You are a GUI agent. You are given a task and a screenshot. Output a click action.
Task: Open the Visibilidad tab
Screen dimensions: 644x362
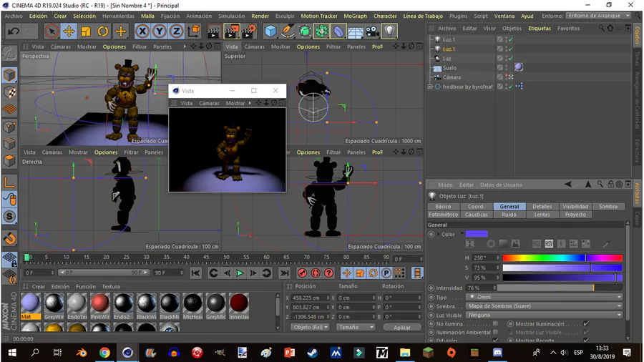(575, 207)
